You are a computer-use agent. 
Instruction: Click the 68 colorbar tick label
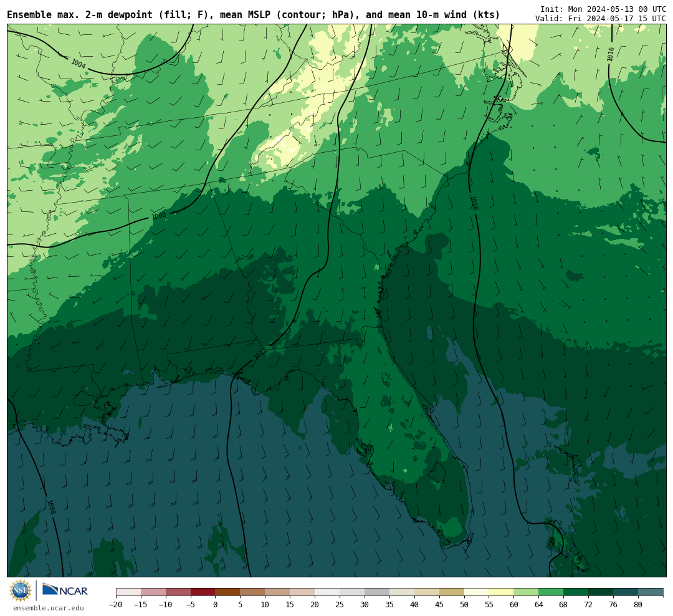564,605
